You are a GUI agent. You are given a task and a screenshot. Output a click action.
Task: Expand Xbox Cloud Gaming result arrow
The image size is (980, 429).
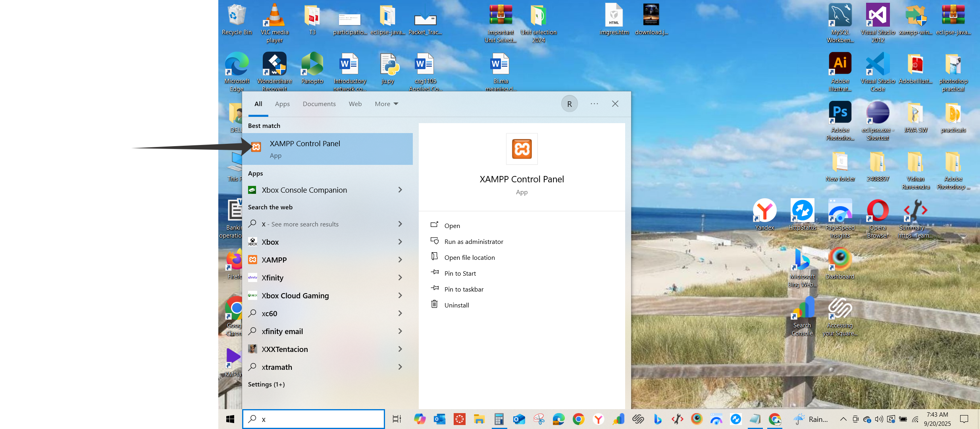tap(400, 296)
